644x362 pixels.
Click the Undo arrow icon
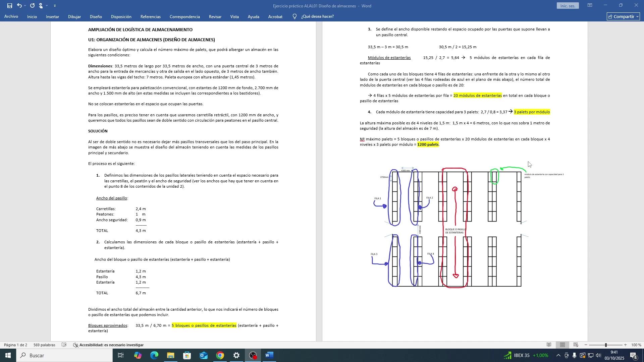point(19,6)
